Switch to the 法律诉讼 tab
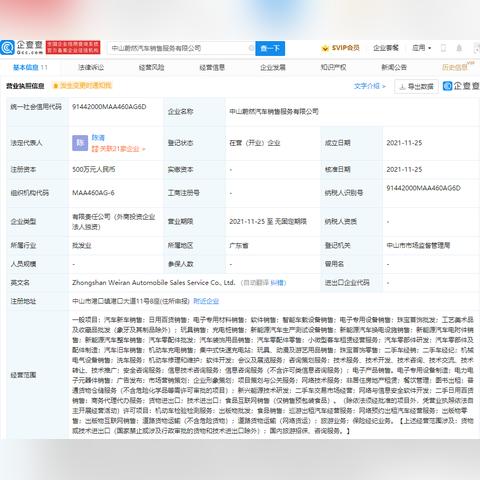 tap(91, 67)
